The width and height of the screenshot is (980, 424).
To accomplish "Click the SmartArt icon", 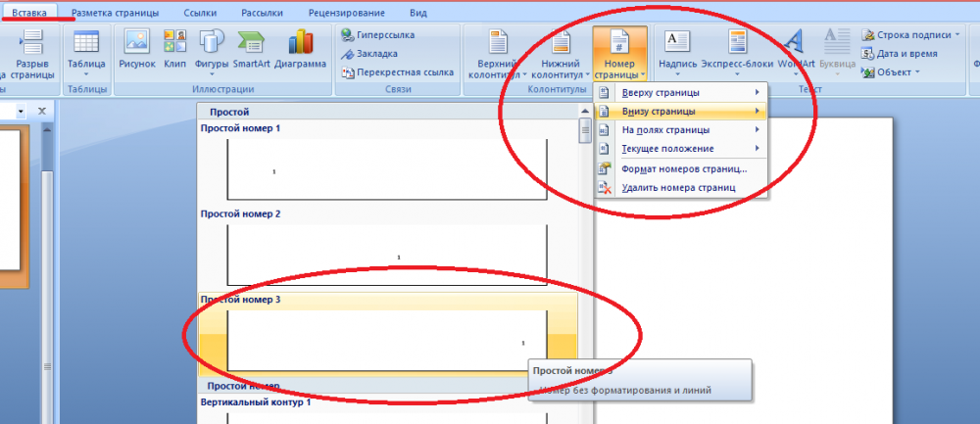I will tap(252, 51).
